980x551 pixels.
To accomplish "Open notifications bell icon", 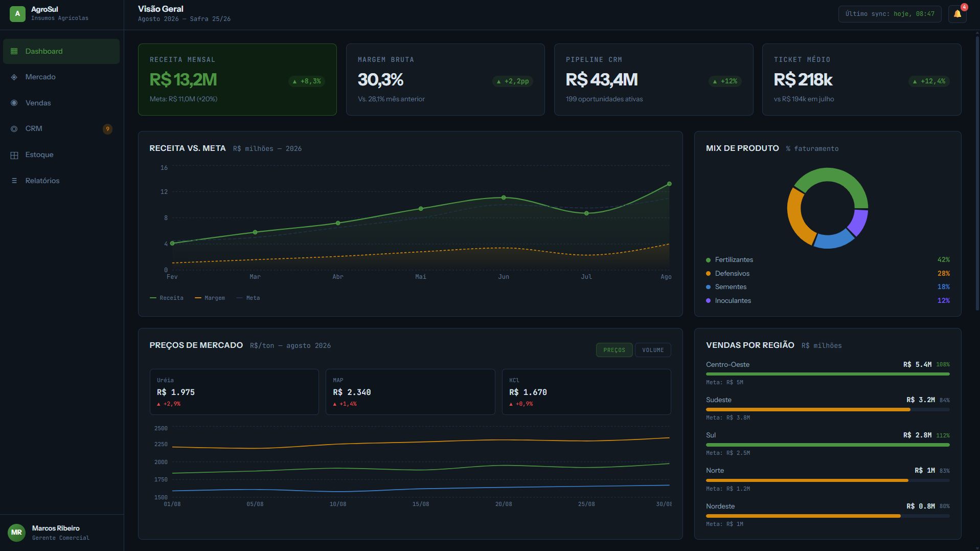I will tap(957, 14).
